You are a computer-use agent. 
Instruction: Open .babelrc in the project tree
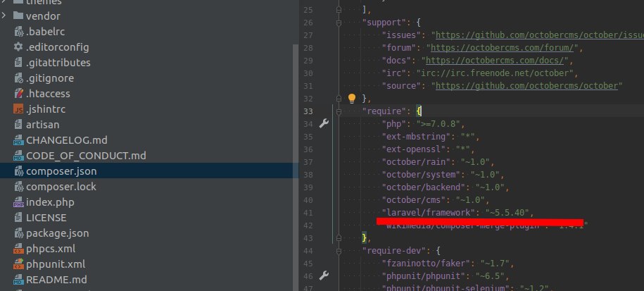(x=45, y=32)
